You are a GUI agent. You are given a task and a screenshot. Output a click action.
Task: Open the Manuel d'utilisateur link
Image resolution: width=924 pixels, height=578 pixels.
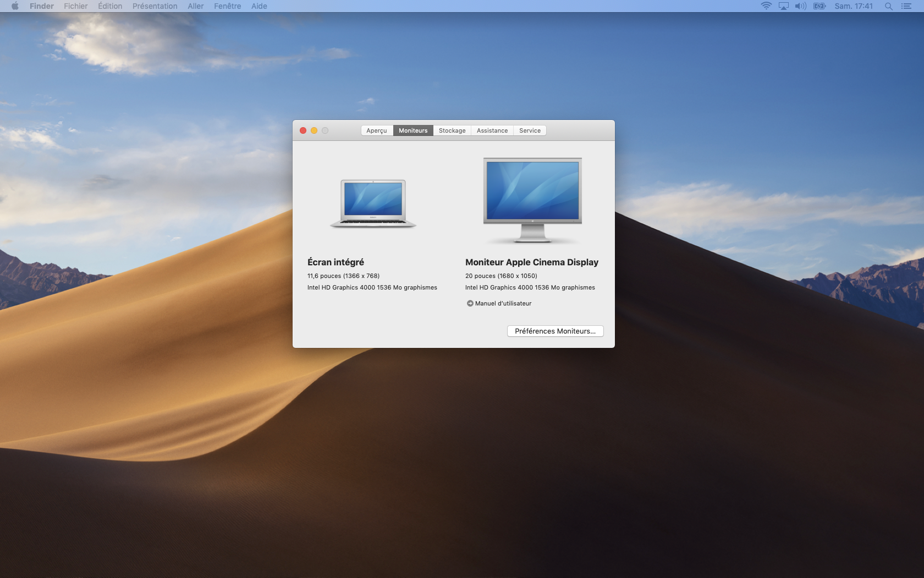[x=503, y=303]
